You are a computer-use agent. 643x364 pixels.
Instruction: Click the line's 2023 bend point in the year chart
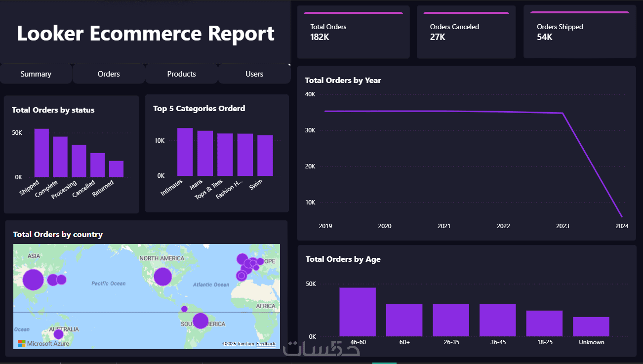[563, 113]
